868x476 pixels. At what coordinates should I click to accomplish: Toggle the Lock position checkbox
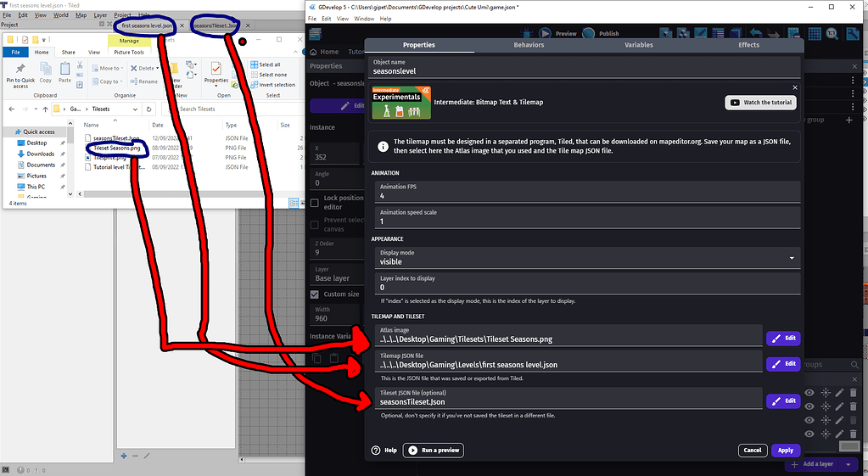tap(315, 203)
